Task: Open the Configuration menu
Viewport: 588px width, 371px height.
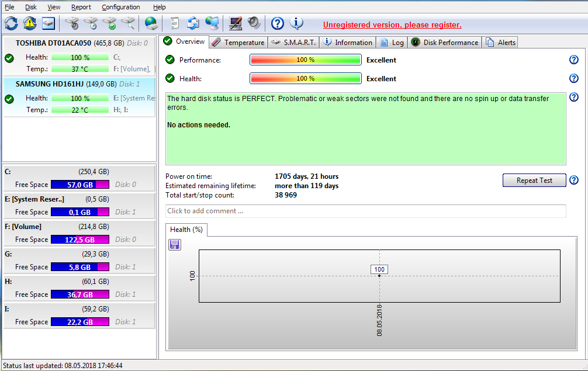Action: pyautogui.click(x=120, y=7)
